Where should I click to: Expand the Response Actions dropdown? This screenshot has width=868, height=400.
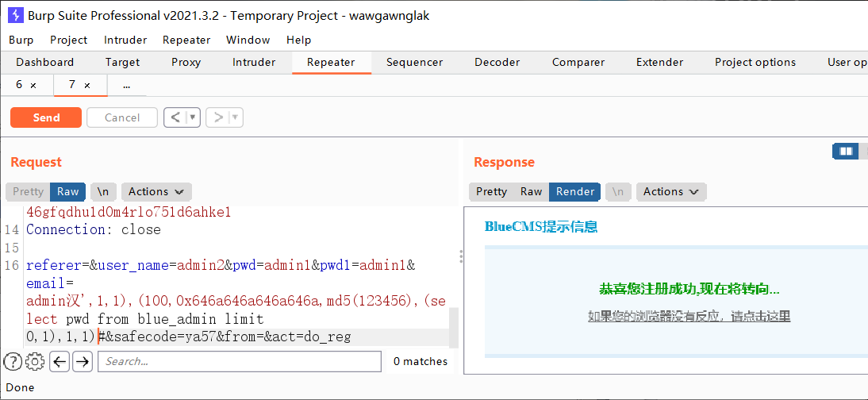671,192
